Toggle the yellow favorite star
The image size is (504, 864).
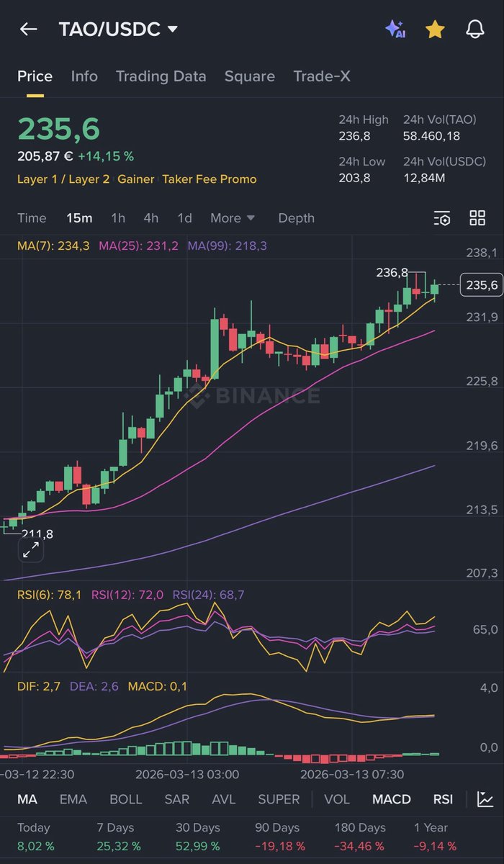tap(435, 30)
